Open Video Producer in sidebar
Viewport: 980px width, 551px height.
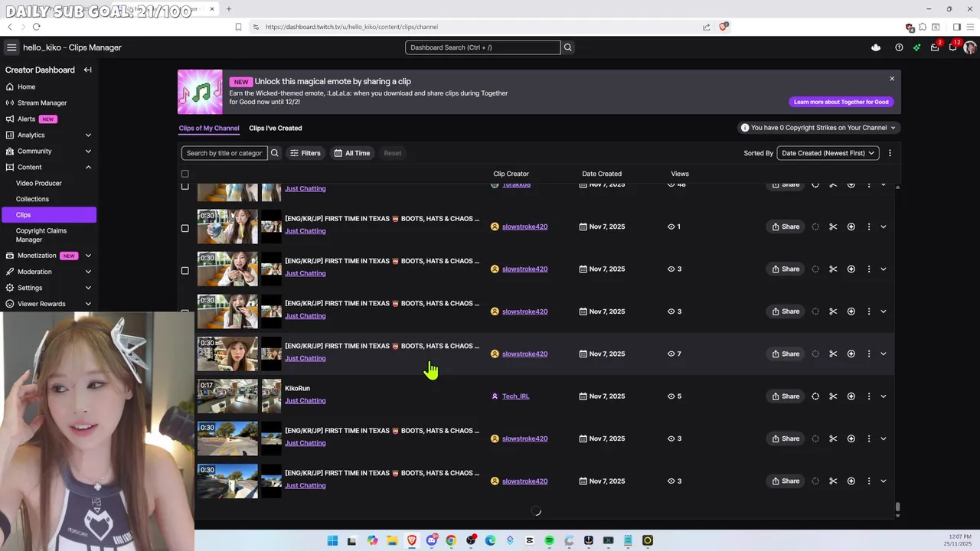pos(39,183)
